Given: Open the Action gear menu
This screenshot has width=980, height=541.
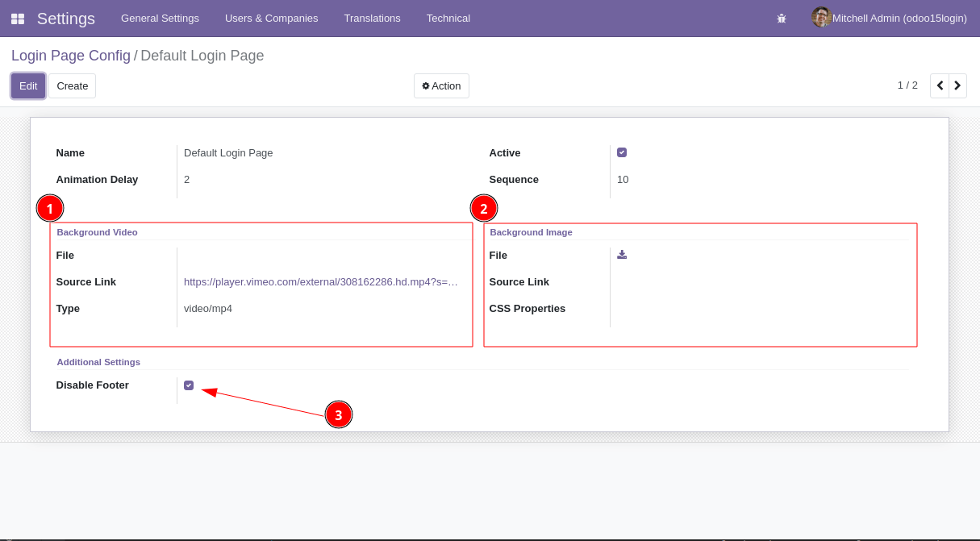Looking at the screenshot, I should (x=441, y=85).
